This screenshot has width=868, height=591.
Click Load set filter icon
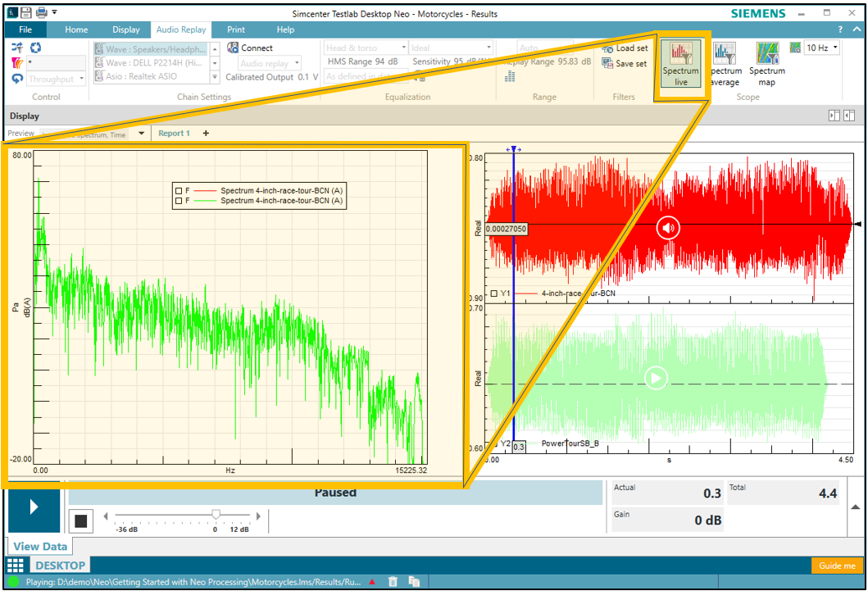(607, 48)
